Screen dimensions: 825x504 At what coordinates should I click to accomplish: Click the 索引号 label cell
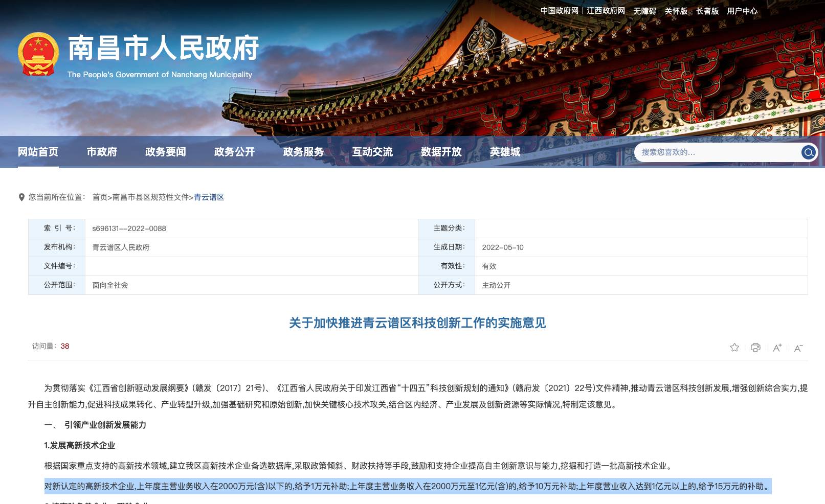[57, 228]
